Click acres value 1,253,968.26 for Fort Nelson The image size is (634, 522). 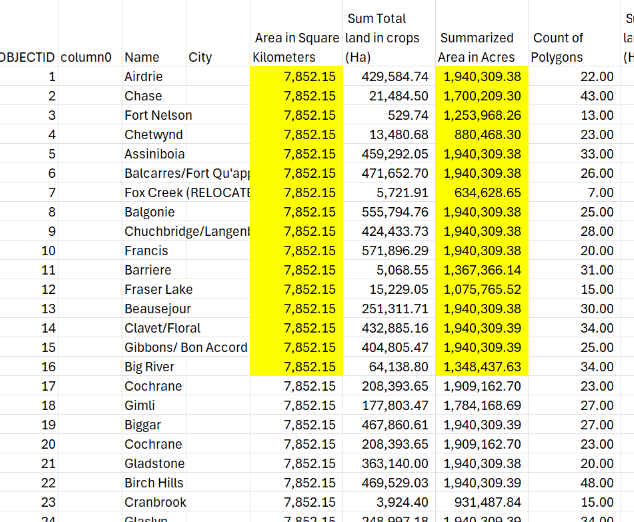[482, 115]
